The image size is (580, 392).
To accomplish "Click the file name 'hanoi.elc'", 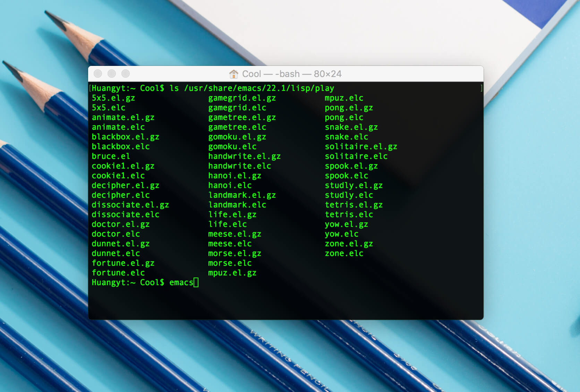I will pyautogui.click(x=230, y=185).
